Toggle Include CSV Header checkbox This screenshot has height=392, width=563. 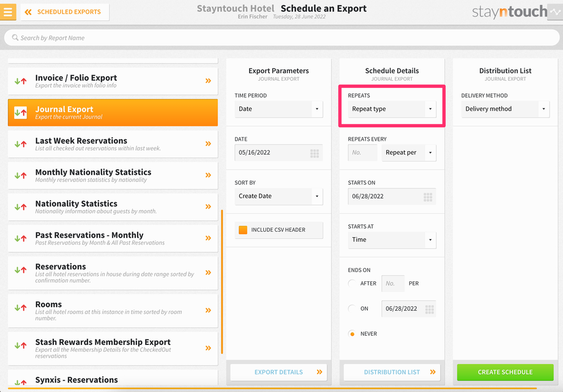243,230
